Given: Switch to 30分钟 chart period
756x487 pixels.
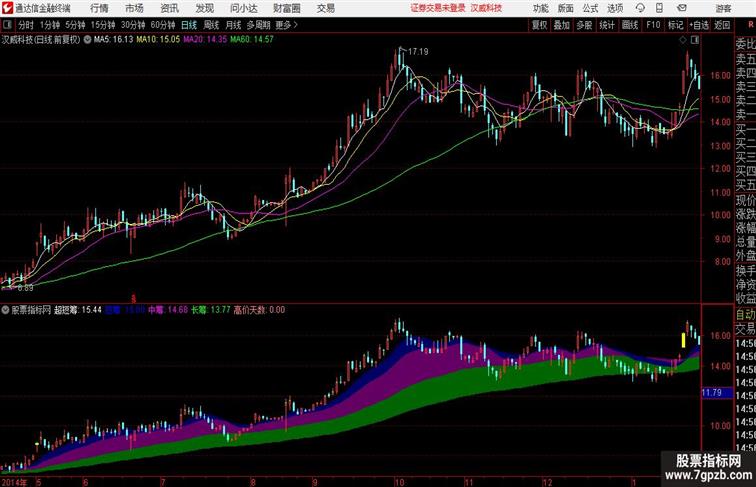Looking at the screenshot, I should pos(133,25).
